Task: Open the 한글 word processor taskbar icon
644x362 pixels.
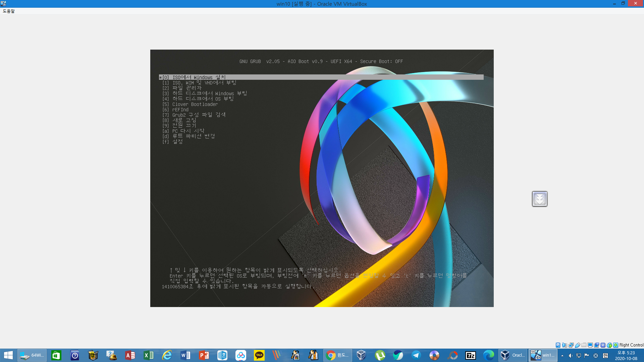Action: coord(222,355)
